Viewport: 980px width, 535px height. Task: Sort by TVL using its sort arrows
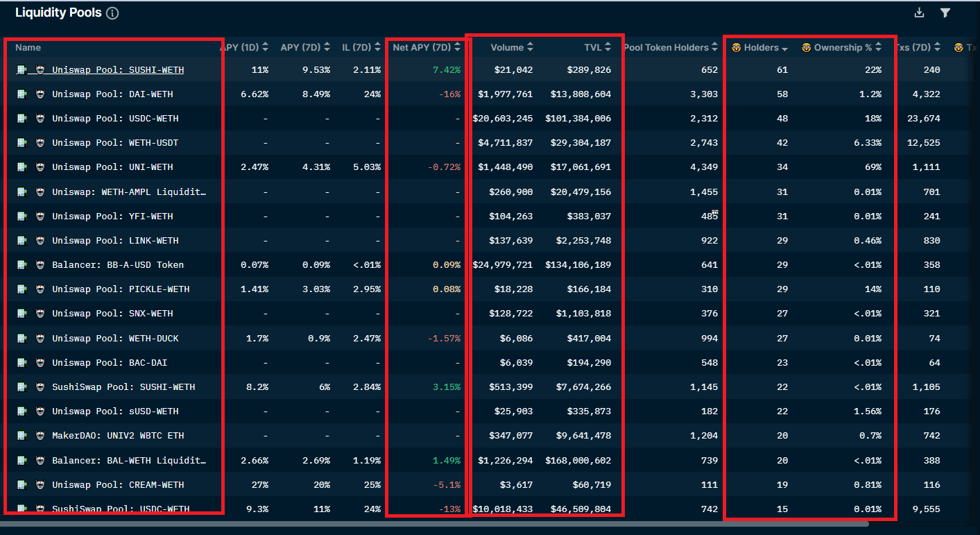(x=608, y=48)
